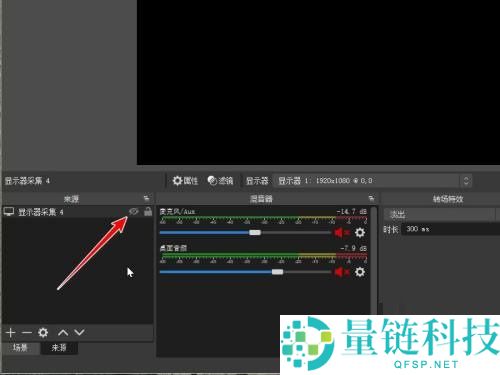
Task: Click the 麦克风/Aux channel label
Action: [177, 212]
